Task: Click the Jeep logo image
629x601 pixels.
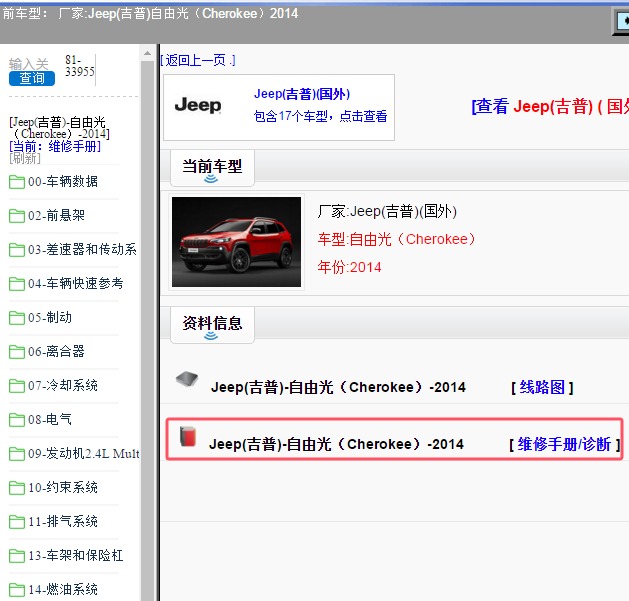Action: [x=198, y=106]
